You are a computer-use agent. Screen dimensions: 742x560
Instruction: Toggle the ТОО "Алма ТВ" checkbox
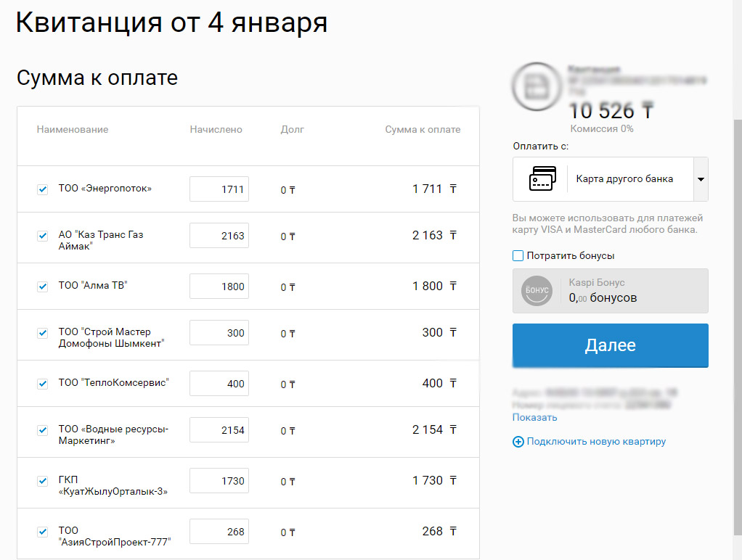point(43,287)
